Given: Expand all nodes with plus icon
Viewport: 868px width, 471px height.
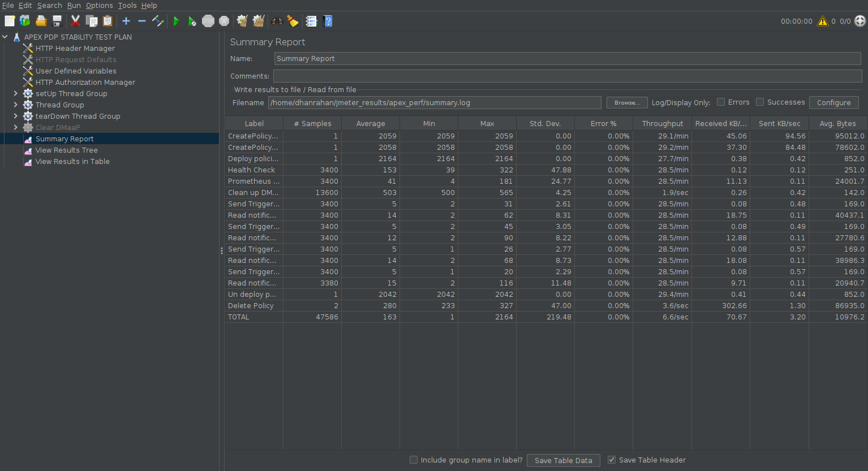Looking at the screenshot, I should 126,21.
